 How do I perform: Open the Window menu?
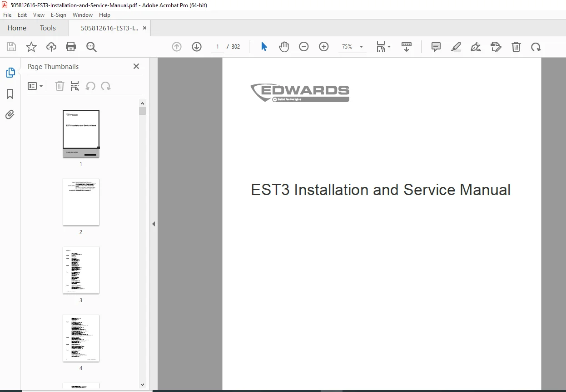click(x=83, y=15)
